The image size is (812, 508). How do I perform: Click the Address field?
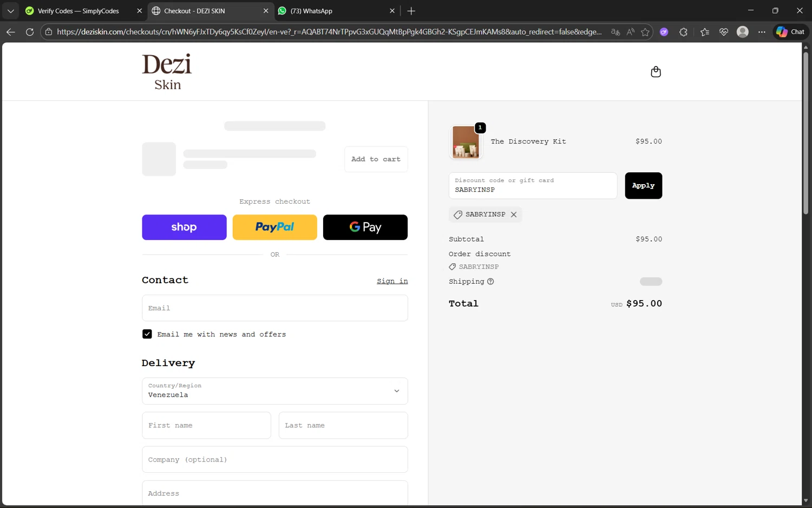click(275, 493)
